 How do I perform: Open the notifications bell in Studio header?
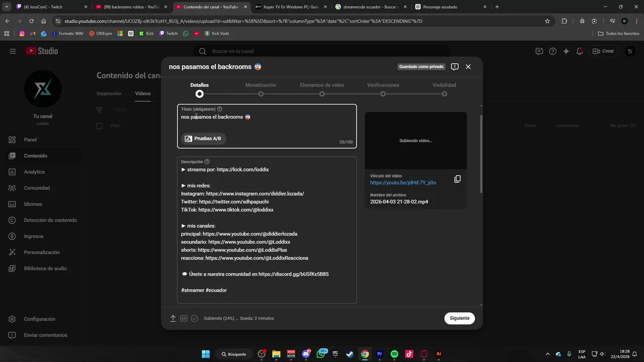(580, 51)
